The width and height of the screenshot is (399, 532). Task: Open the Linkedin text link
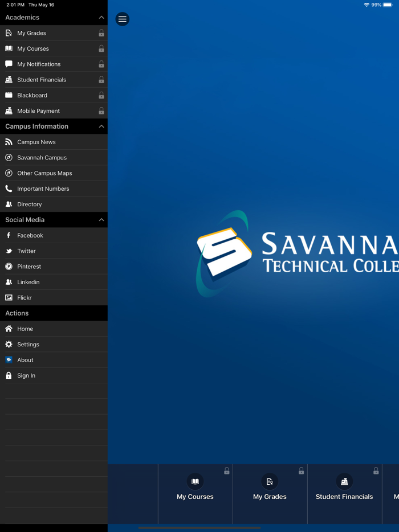tap(28, 283)
